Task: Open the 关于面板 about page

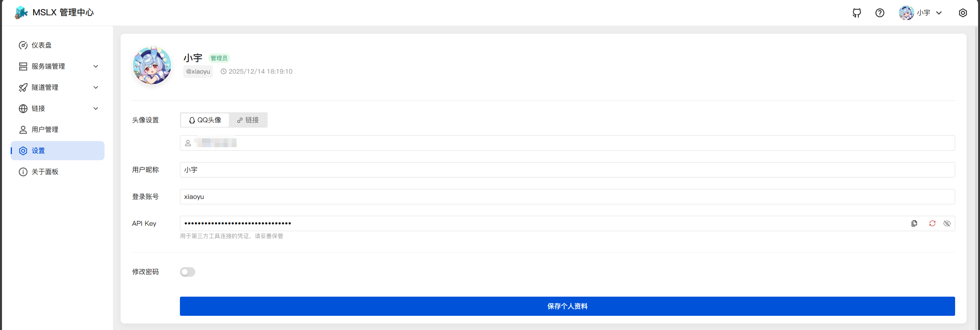Action: point(45,172)
